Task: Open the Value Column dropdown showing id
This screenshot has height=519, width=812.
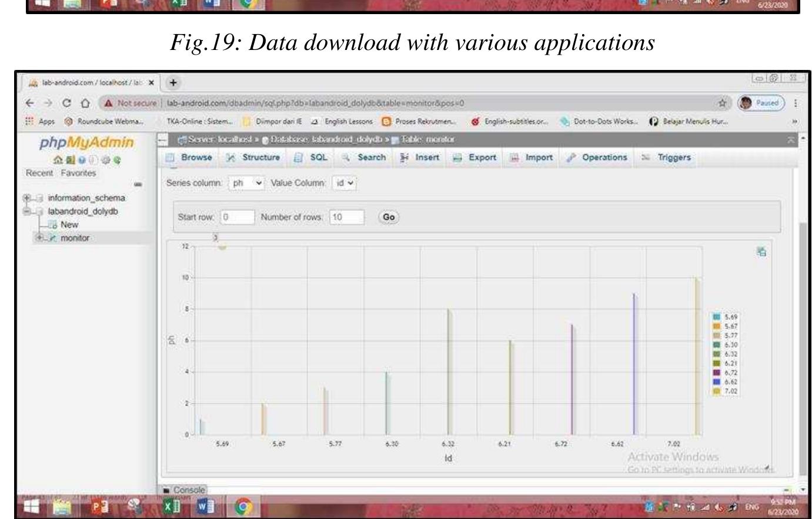Action: (x=345, y=183)
